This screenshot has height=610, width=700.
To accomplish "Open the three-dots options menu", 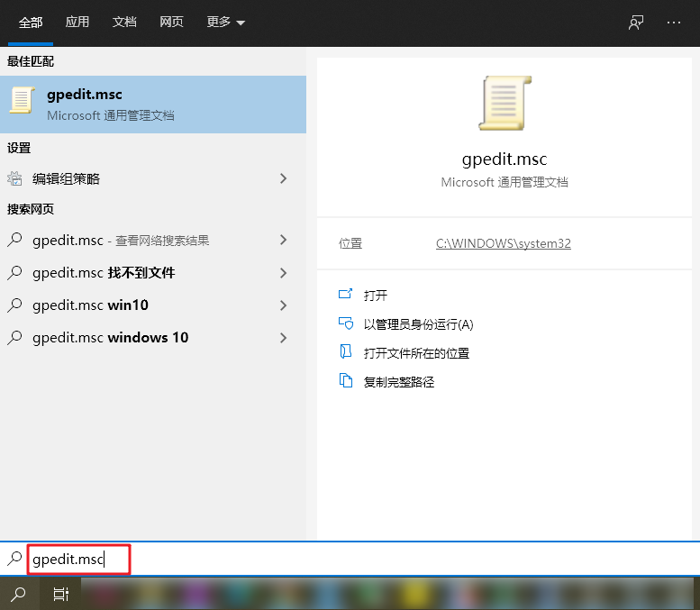I will point(673,23).
